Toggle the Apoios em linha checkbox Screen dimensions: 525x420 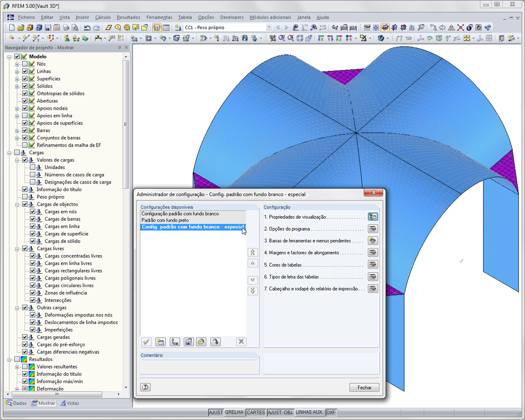pos(25,115)
